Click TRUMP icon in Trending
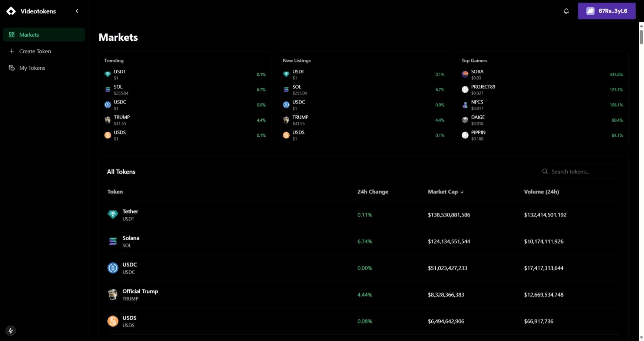 (x=107, y=120)
